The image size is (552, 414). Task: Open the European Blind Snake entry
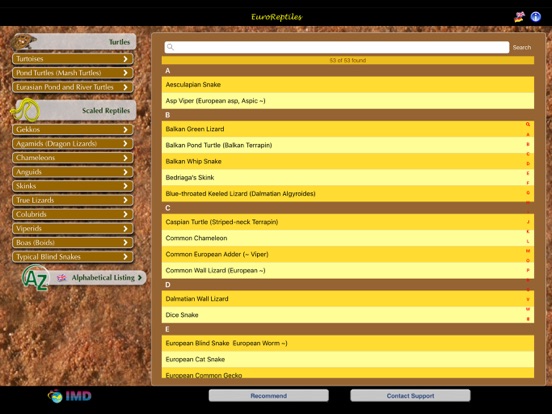pos(348,343)
